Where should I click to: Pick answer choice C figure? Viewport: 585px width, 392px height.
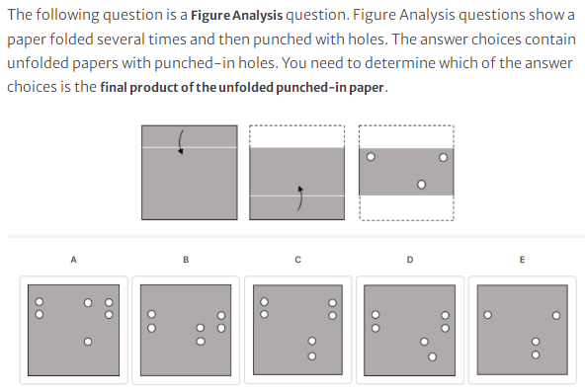click(297, 330)
